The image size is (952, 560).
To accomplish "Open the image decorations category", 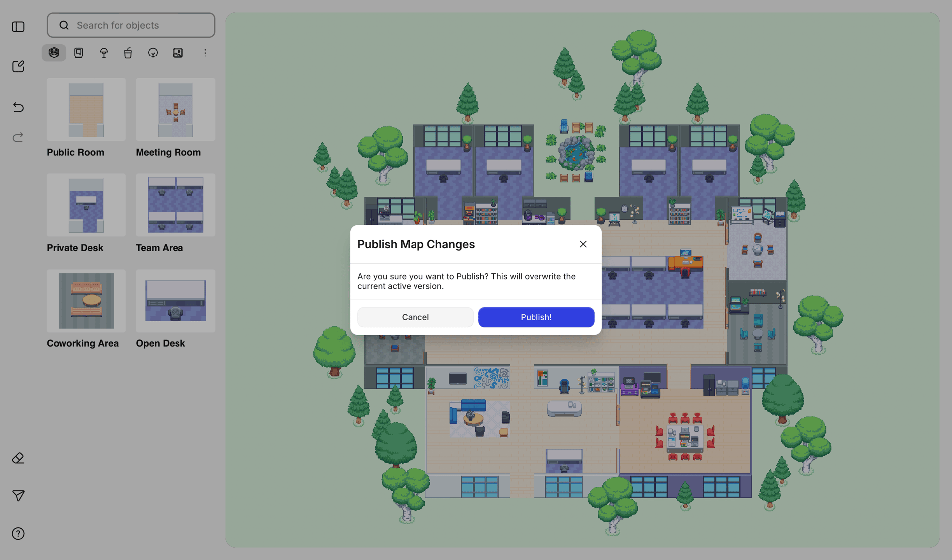I will (x=178, y=53).
